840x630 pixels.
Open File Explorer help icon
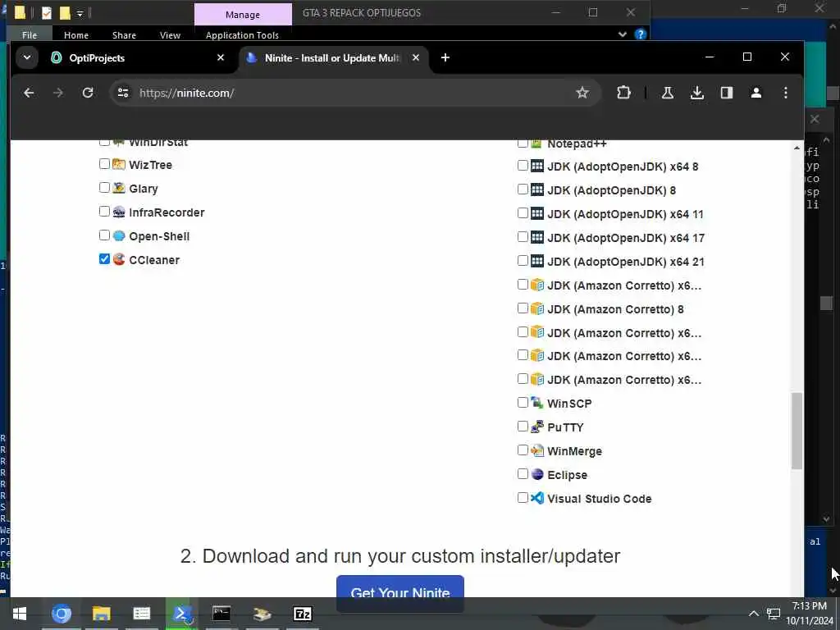pyautogui.click(x=640, y=34)
